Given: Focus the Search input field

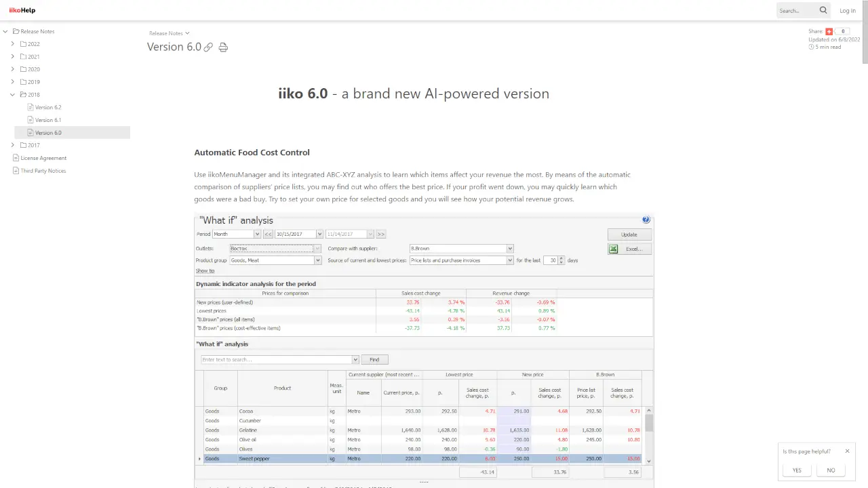Looking at the screenshot, I should tap(797, 11).
